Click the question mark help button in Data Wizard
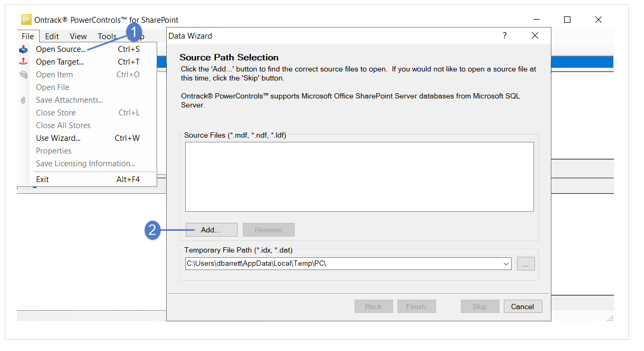 (505, 35)
